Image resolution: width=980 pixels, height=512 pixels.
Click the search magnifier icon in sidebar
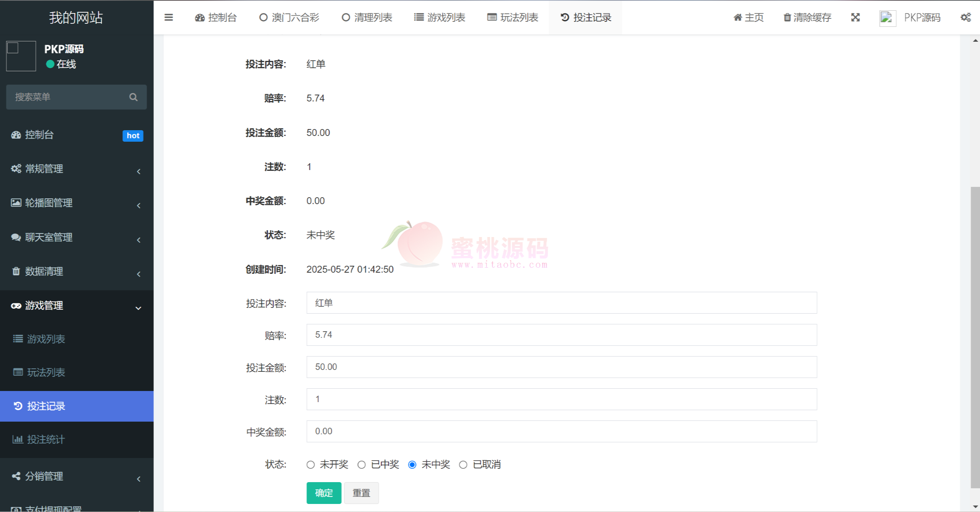tap(133, 97)
